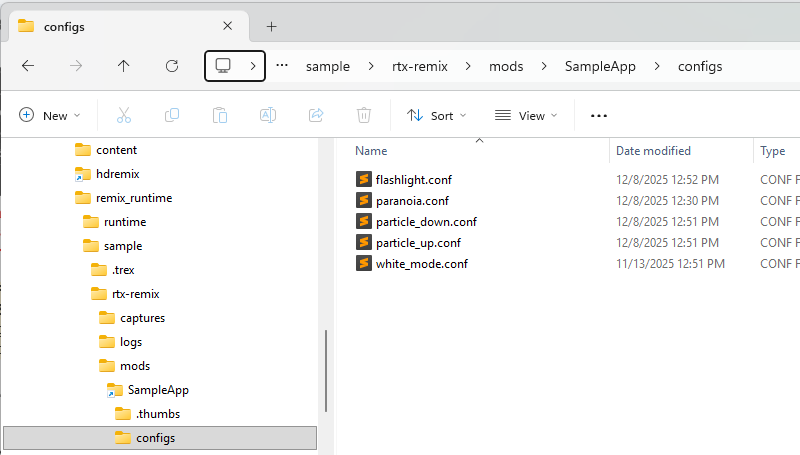Open the View dropdown menu
This screenshot has height=455, width=800.
click(x=526, y=116)
